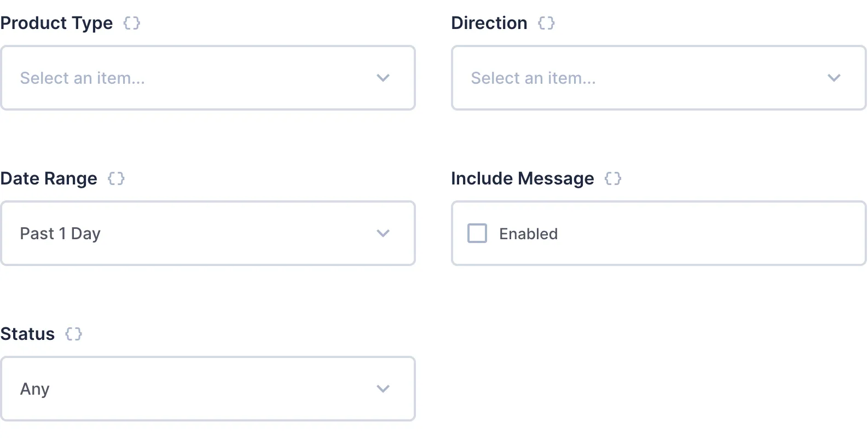Image resolution: width=868 pixels, height=439 pixels.
Task: Click the code braces icon next to Status
Action: [73, 334]
